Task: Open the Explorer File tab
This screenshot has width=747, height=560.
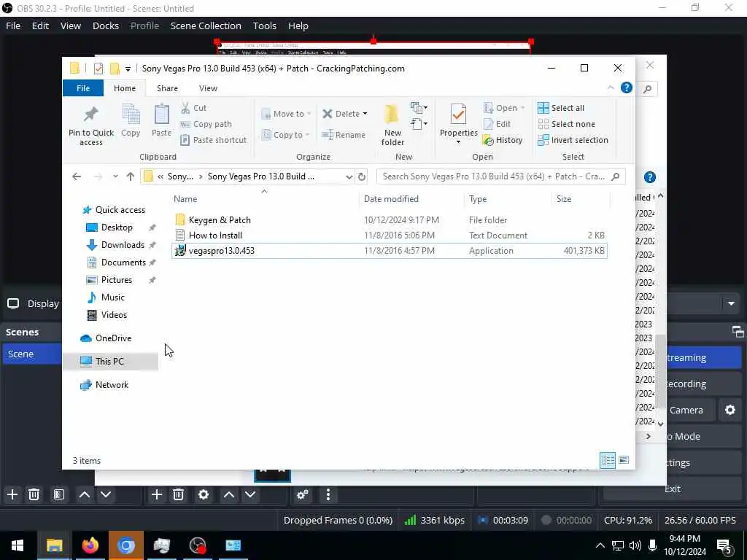Action: tap(83, 88)
